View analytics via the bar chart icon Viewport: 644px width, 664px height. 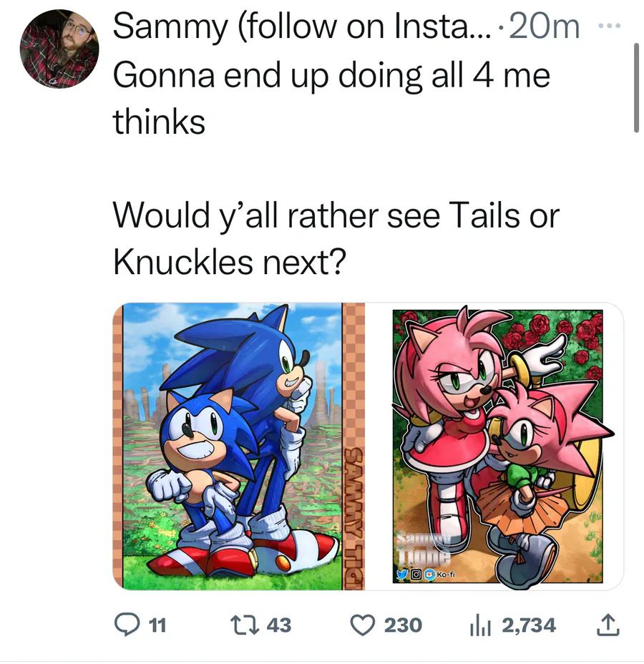[481, 625]
